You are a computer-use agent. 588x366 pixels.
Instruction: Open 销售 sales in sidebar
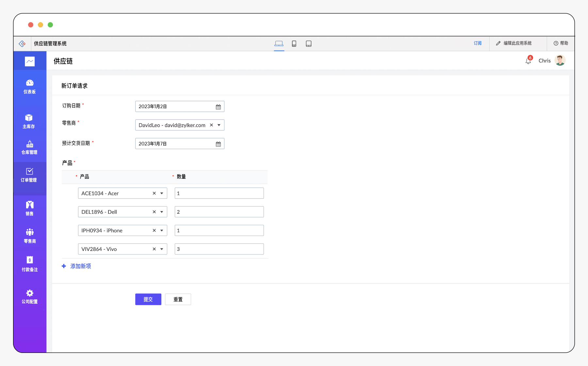(x=30, y=208)
